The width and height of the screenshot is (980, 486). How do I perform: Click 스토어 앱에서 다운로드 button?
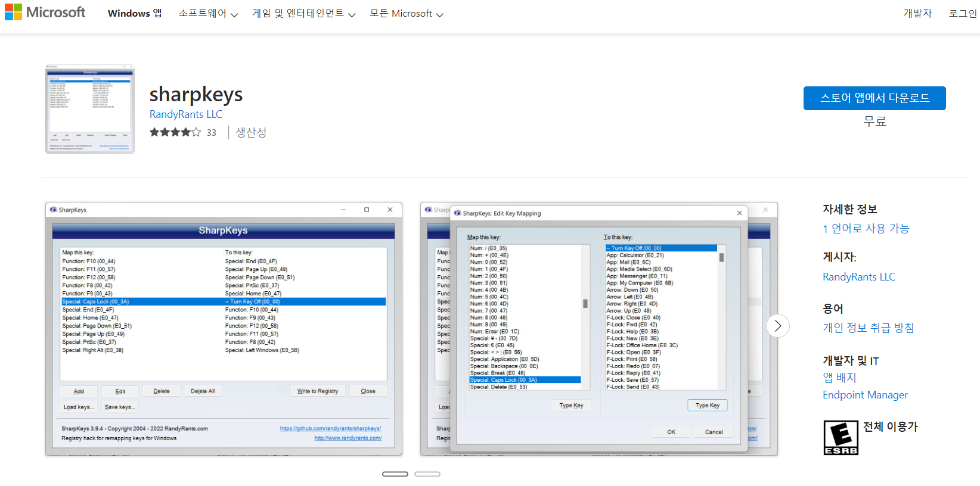(874, 98)
